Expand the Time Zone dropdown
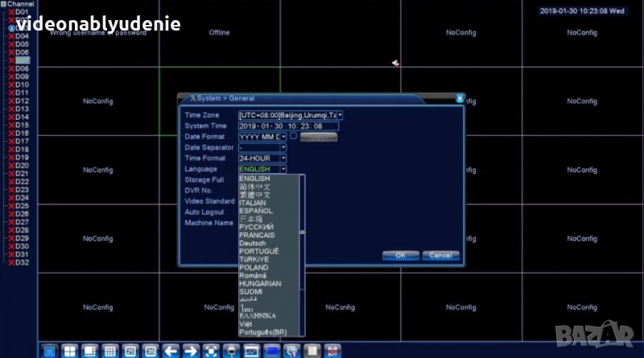Image resolution: width=644 pixels, height=358 pixels. click(340, 115)
